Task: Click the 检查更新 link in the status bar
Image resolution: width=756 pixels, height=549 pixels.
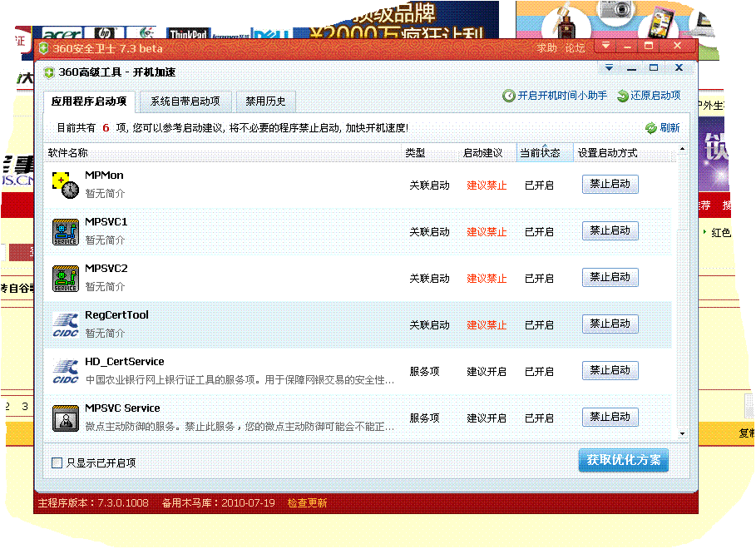Action: 307,503
